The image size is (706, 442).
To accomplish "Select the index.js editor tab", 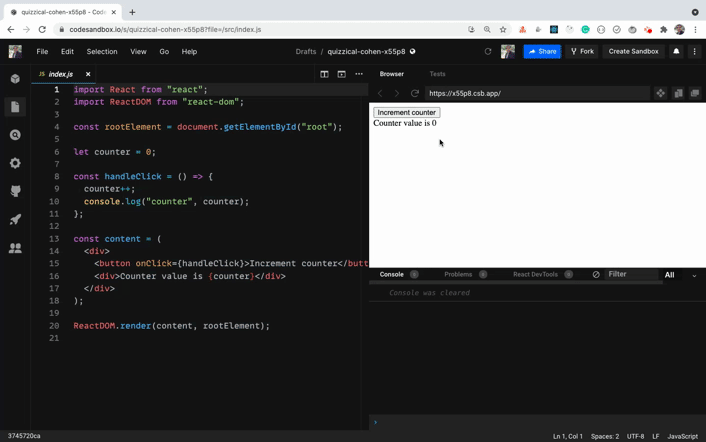I will 60,74.
